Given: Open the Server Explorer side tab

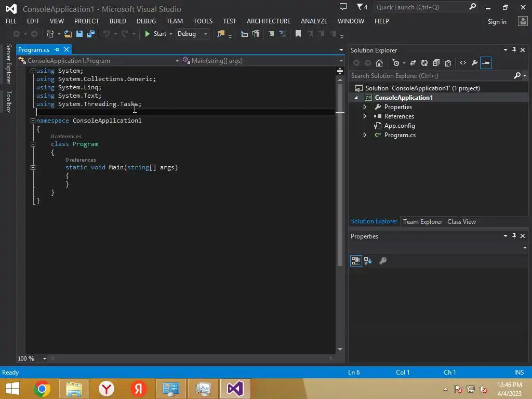Looking at the screenshot, I should click(x=9, y=64).
